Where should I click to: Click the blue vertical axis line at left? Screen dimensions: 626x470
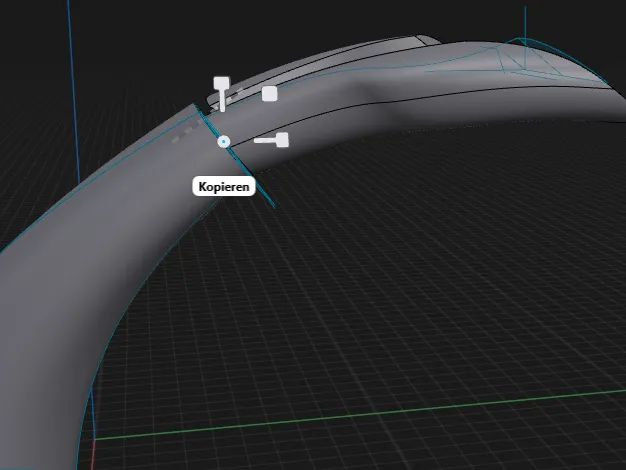[74, 92]
